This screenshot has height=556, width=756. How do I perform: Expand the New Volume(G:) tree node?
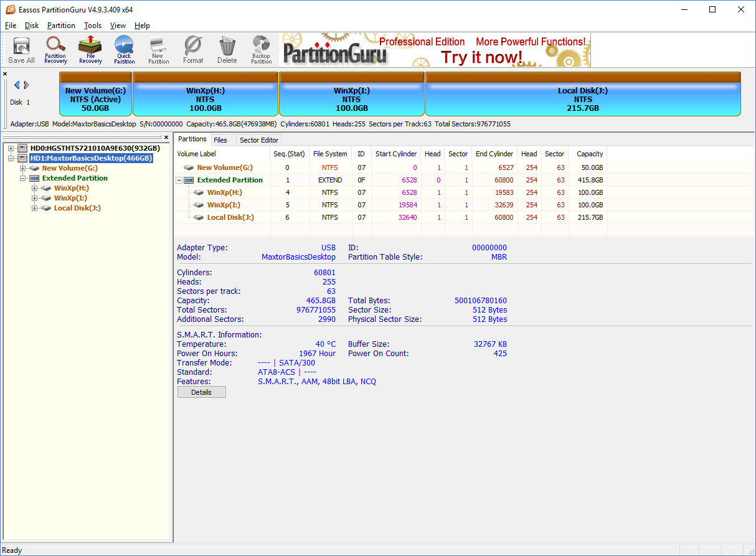click(23, 168)
